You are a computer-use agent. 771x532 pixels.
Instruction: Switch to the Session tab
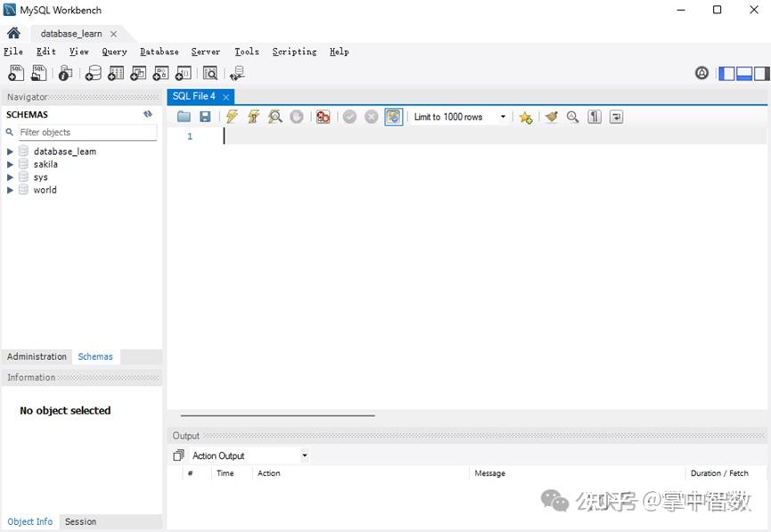point(80,521)
